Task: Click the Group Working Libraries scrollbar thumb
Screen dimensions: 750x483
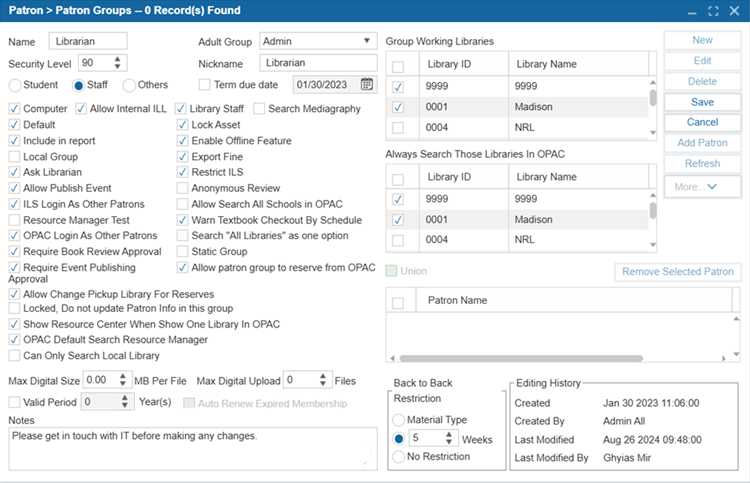Action: pos(653,98)
